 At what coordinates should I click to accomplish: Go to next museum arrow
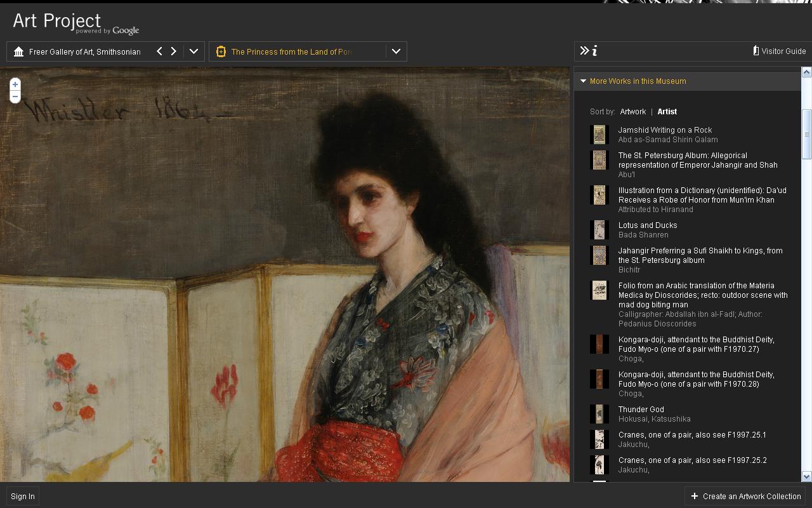(173, 51)
